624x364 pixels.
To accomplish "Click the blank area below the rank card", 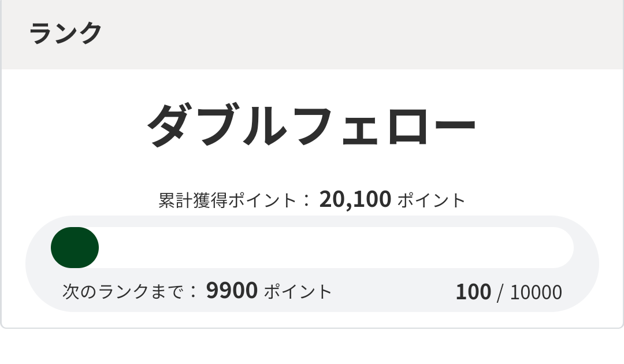I will pyautogui.click(x=312, y=348).
